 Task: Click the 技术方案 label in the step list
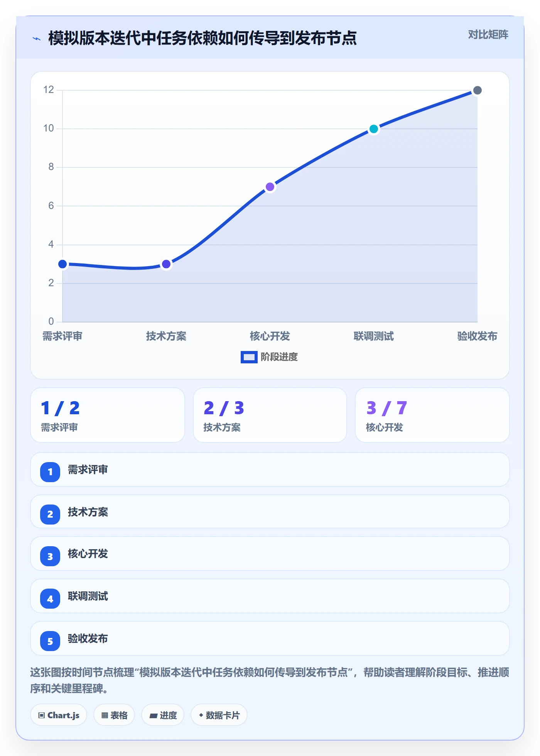pos(88,512)
